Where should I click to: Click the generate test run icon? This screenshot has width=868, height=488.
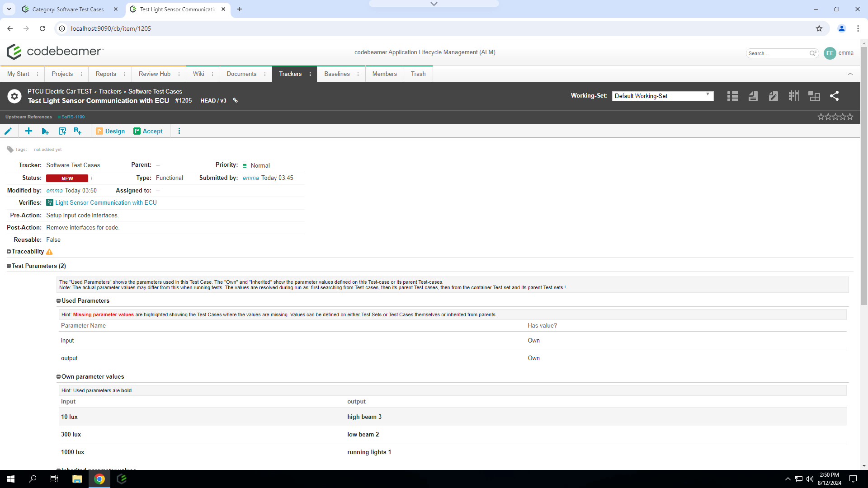[x=45, y=131]
